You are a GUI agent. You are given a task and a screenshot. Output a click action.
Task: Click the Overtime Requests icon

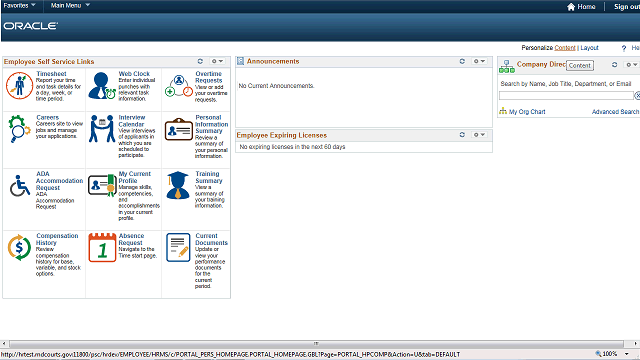179,86
